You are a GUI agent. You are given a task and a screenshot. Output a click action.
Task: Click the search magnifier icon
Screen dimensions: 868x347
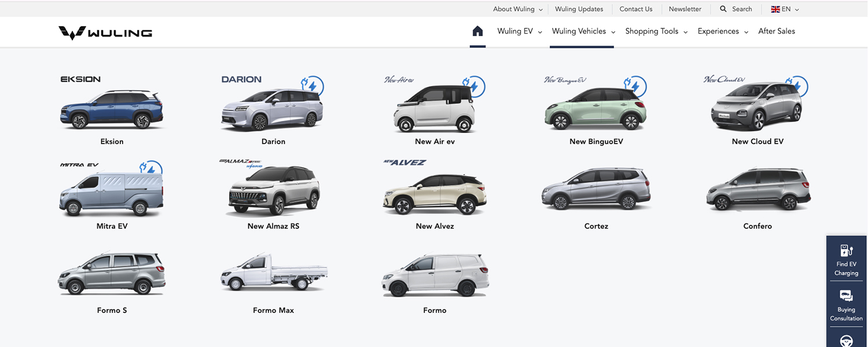tap(723, 9)
